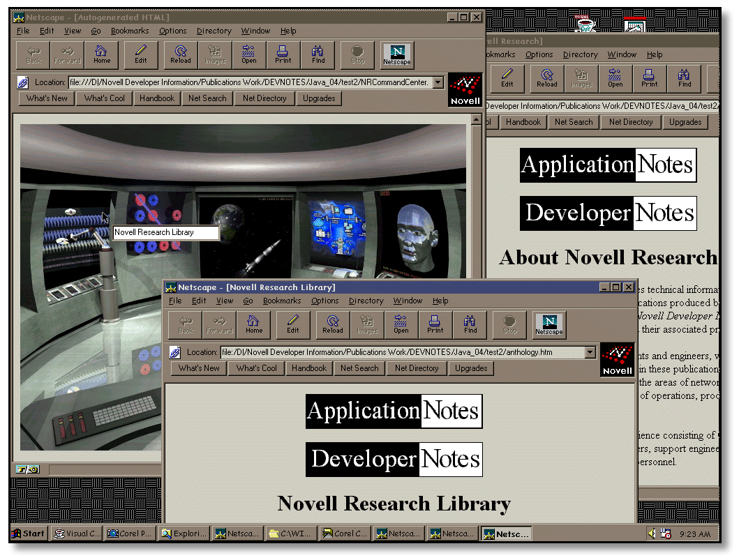Open the View menu in the Research Library window
739x560 pixels.
click(224, 301)
